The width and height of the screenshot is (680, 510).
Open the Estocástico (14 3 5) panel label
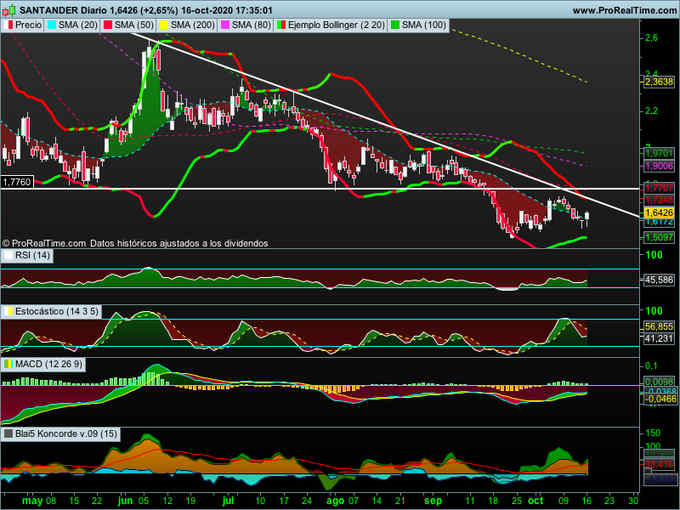pos(57,311)
